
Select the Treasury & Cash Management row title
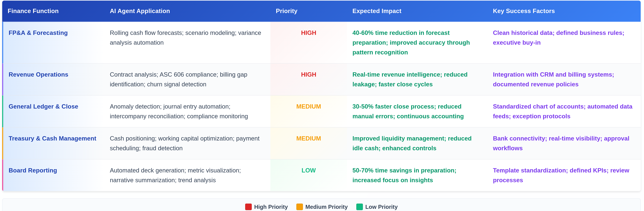[x=52, y=138]
